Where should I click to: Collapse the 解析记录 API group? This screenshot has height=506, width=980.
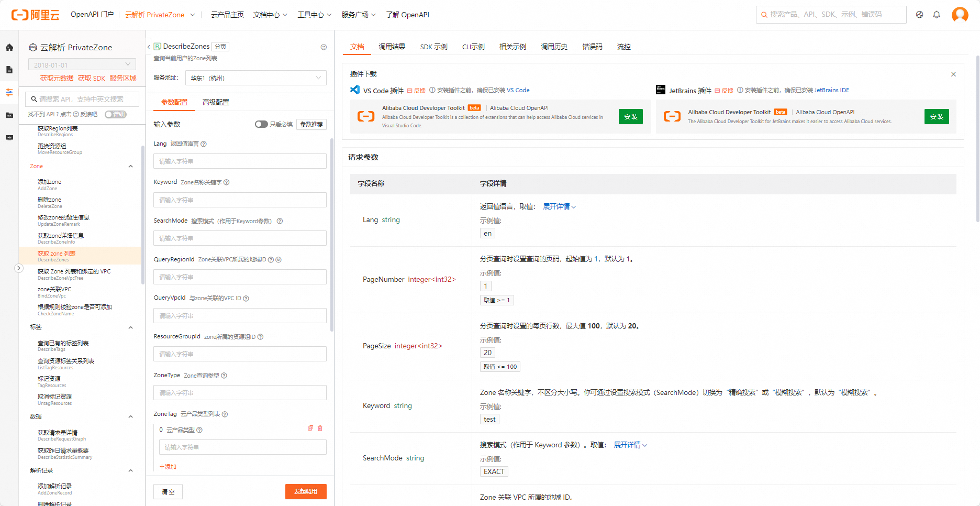pyautogui.click(x=130, y=470)
